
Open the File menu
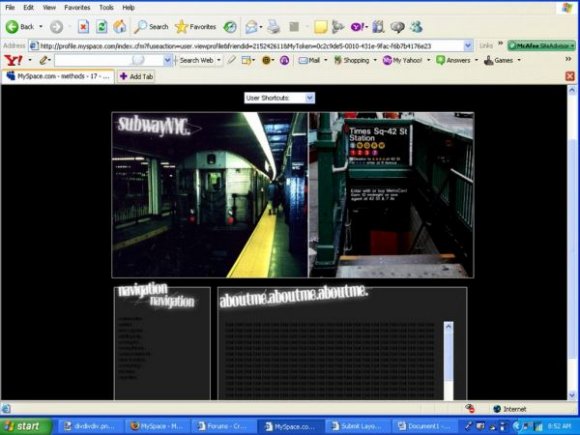(10, 7)
